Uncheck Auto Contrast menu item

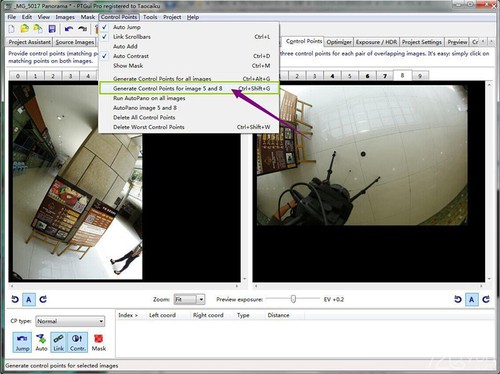[x=189, y=56]
